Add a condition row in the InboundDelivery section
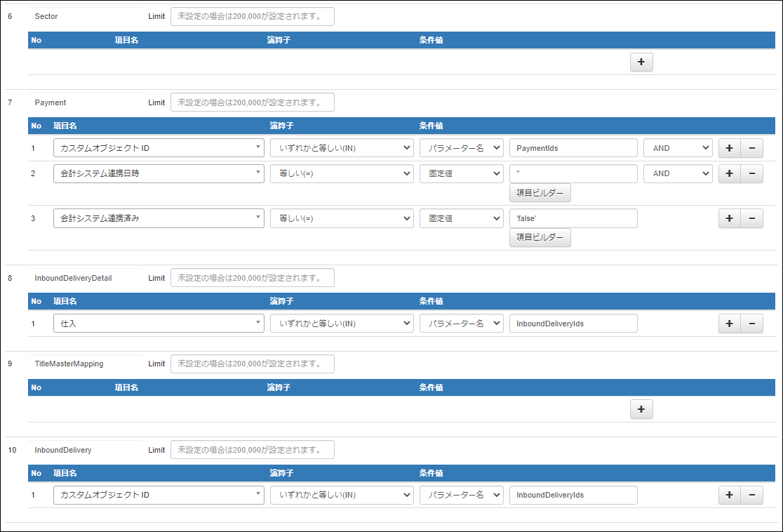This screenshot has width=783, height=532. click(x=729, y=495)
